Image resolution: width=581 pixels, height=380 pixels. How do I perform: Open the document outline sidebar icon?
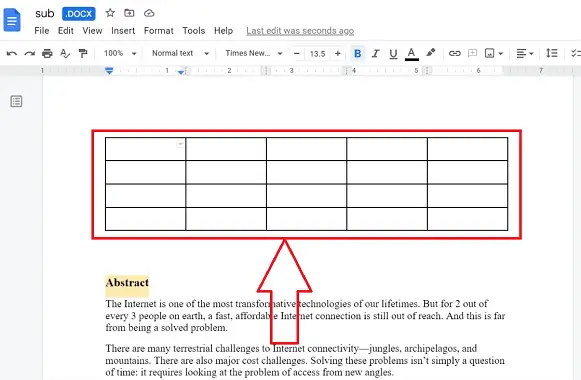(x=16, y=101)
